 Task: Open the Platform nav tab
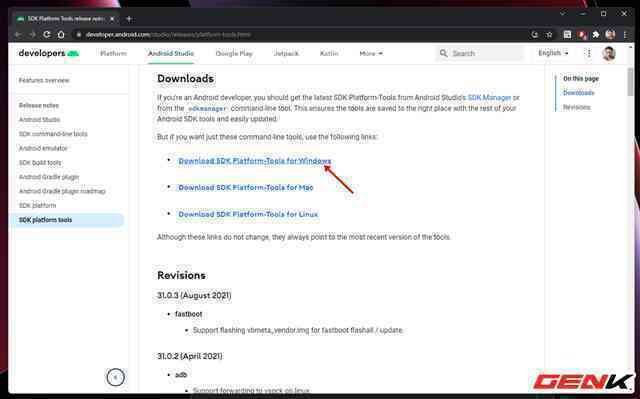(113, 53)
